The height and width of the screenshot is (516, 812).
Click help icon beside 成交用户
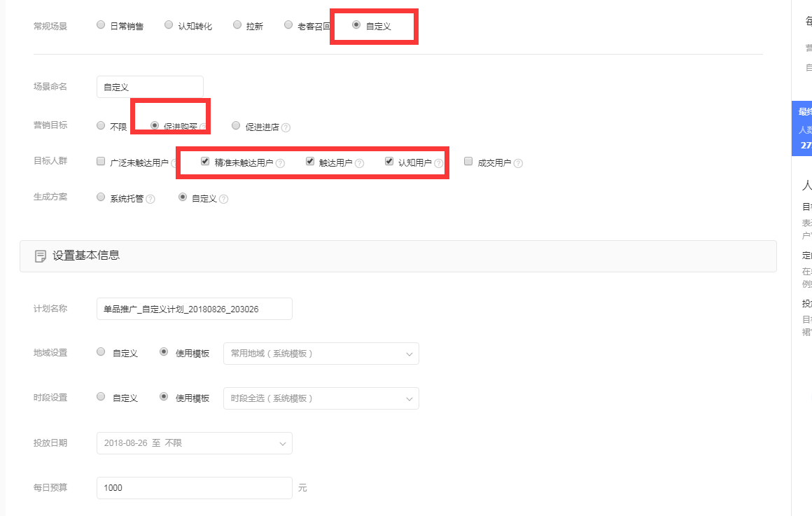point(518,163)
